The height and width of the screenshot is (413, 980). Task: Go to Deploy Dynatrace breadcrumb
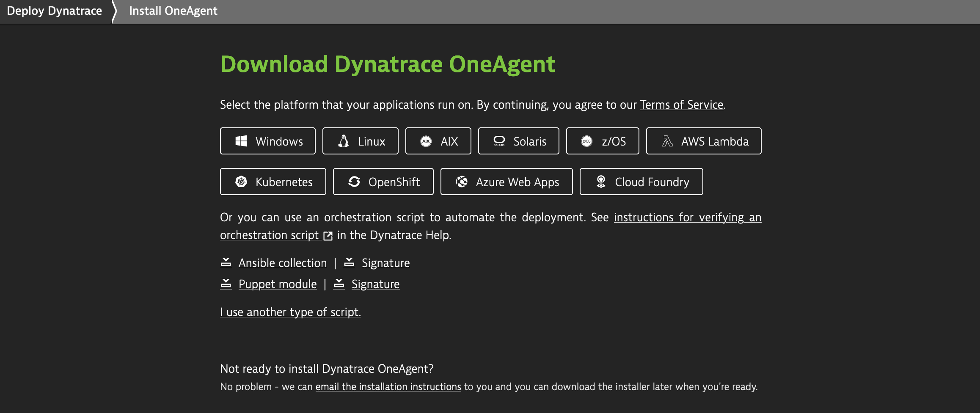coord(55,11)
